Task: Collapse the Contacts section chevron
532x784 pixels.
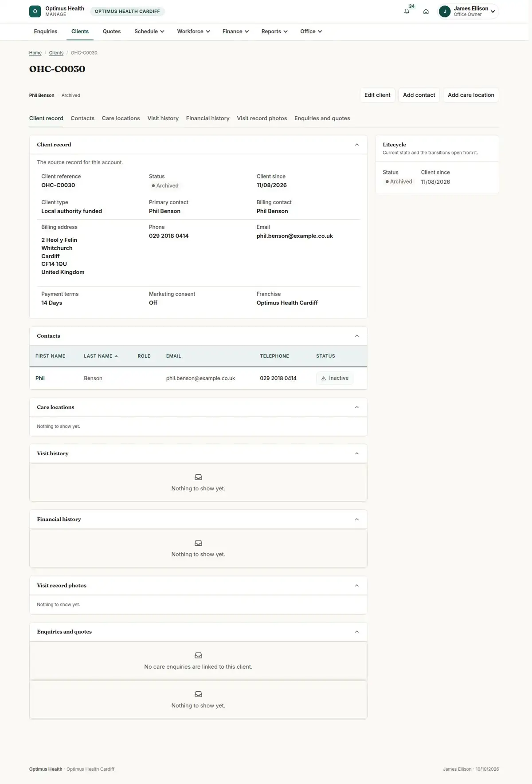Action: pos(357,336)
